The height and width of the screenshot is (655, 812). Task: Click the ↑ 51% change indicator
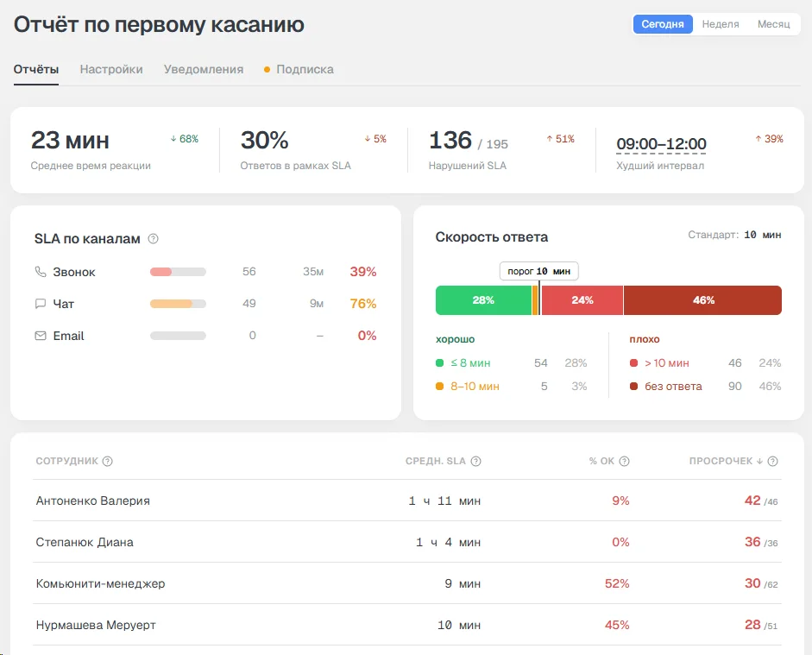pyautogui.click(x=560, y=139)
